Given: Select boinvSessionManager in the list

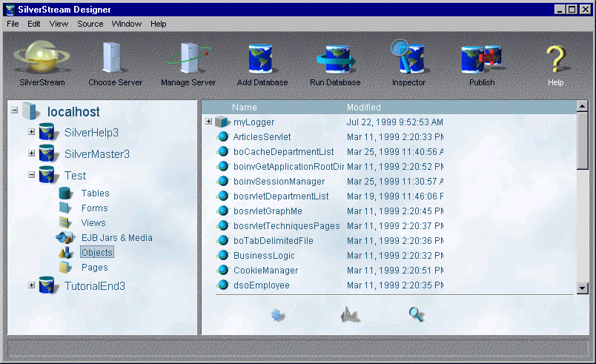Looking at the screenshot, I should (279, 181).
